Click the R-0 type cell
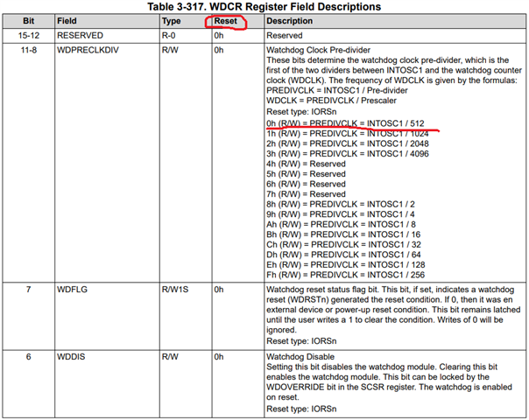This screenshot has width=529, height=420. 168,35
